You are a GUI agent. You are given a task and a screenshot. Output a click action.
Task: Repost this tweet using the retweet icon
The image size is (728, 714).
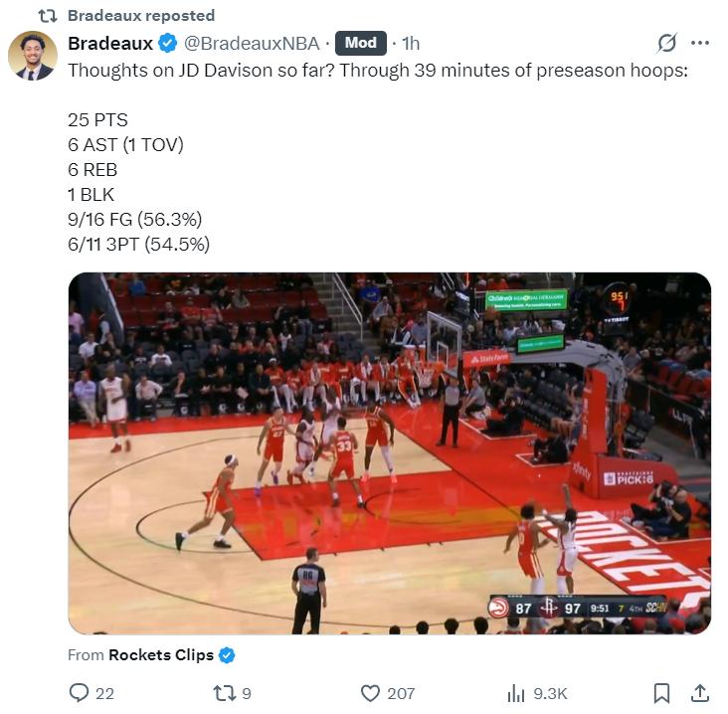(x=223, y=693)
